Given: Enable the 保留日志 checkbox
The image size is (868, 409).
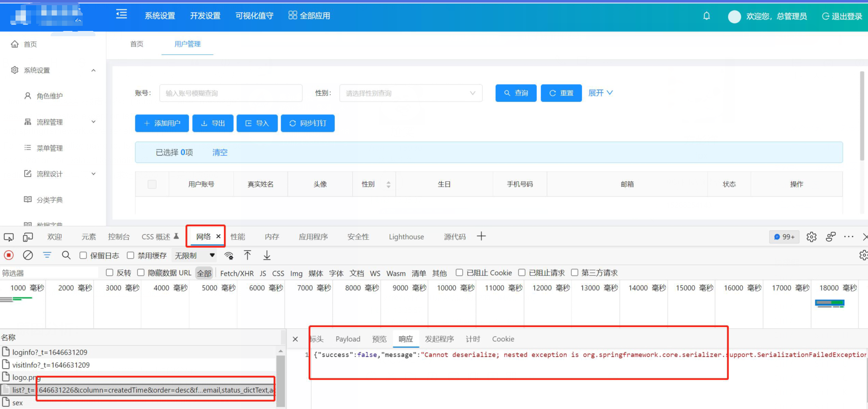Looking at the screenshot, I should (83, 255).
